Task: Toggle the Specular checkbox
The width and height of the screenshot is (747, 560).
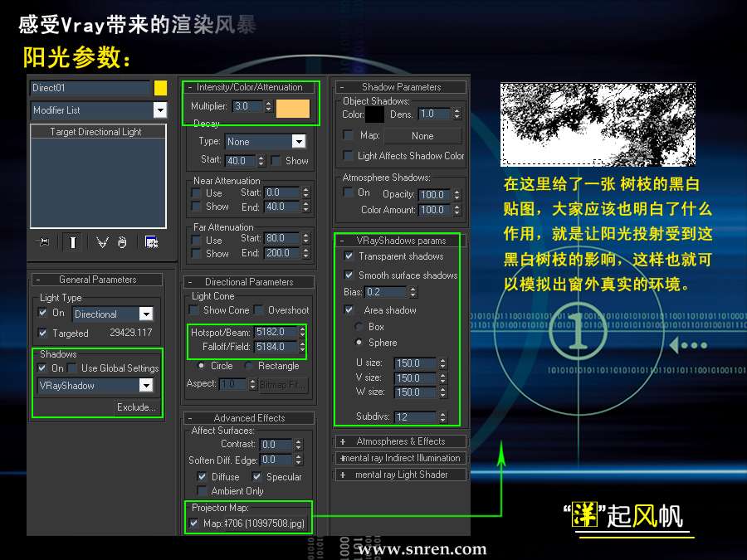Action: [256, 477]
